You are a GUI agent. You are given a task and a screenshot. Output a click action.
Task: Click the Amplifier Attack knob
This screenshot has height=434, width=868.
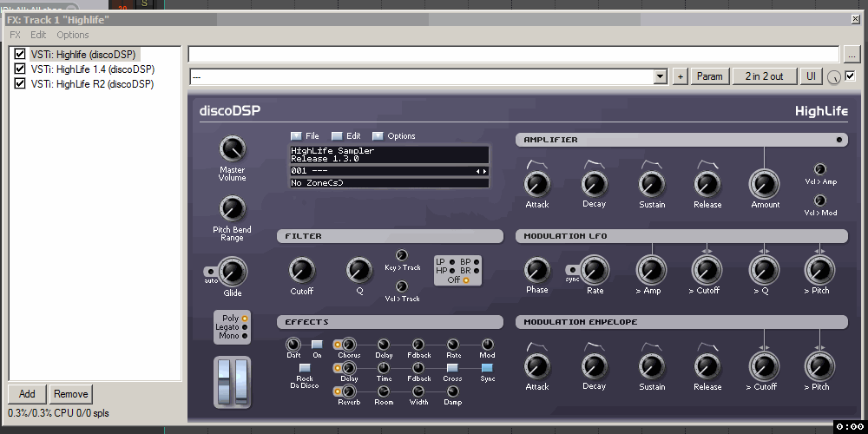point(537,184)
